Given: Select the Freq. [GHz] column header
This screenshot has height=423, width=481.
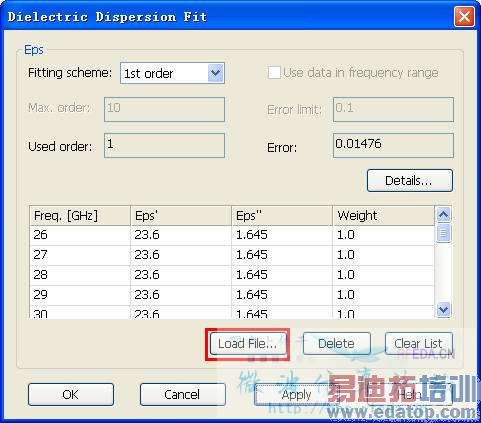Looking at the screenshot, I should 80,216.
